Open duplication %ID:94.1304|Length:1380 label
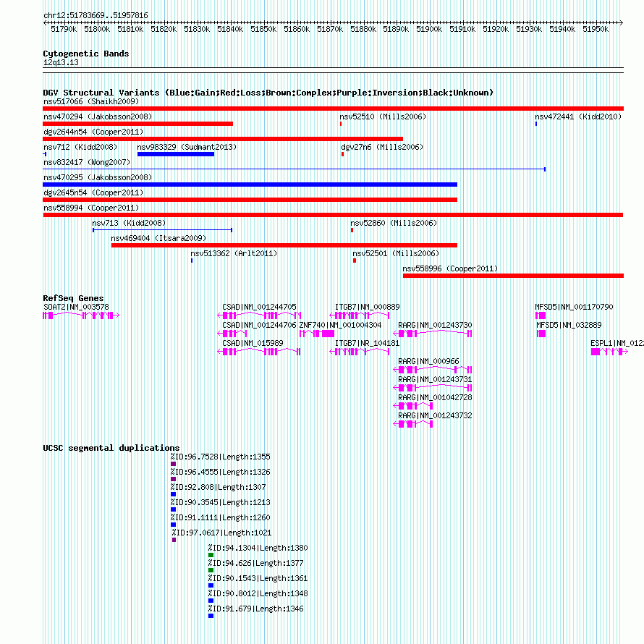The image size is (644, 644). 258,548
